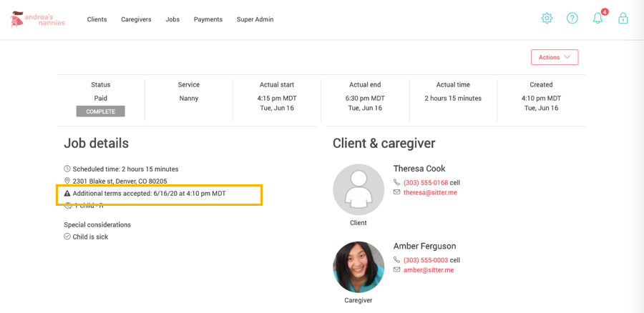This screenshot has width=644, height=313.
Task: Click phone icon next to Amber's number
Action: pyautogui.click(x=396, y=259)
